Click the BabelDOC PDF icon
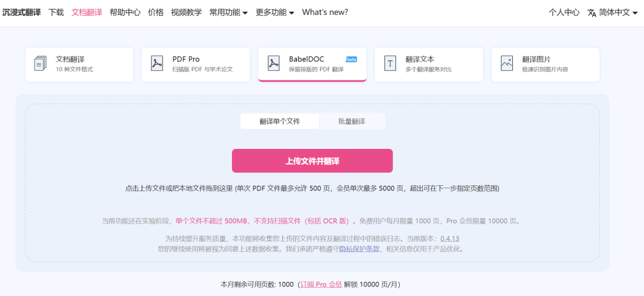 point(273,64)
